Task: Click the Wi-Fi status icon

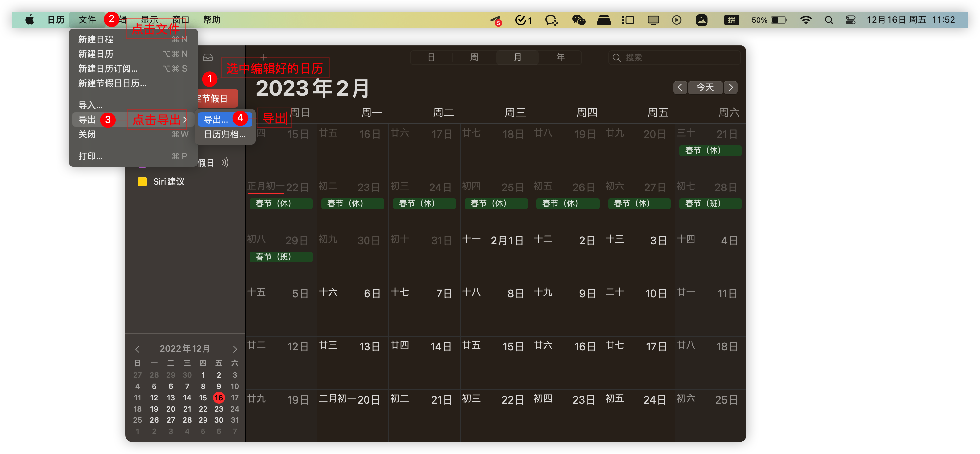Action: [x=806, y=20]
